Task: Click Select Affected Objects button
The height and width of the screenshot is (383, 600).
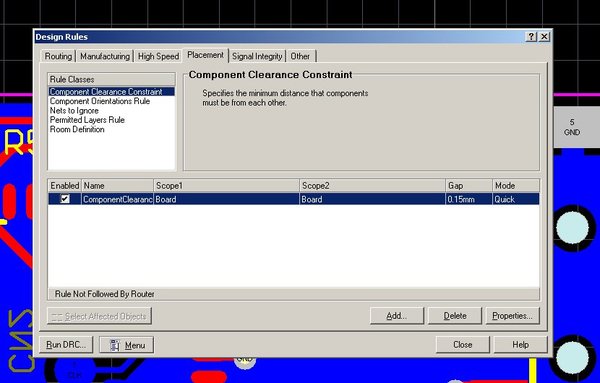Action: [x=99, y=316]
